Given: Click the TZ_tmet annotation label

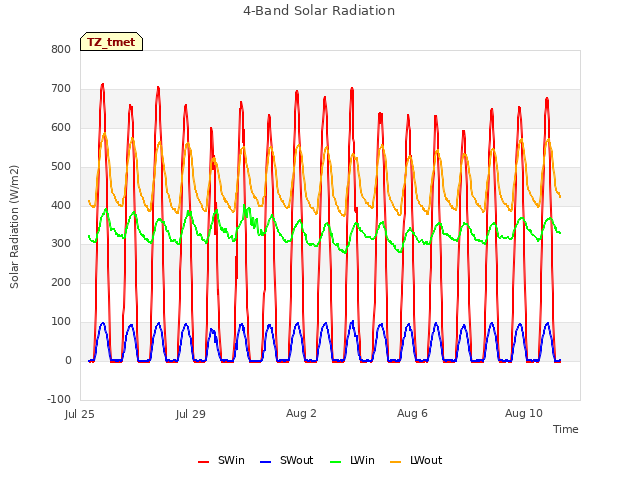Looking at the screenshot, I should click(111, 42).
